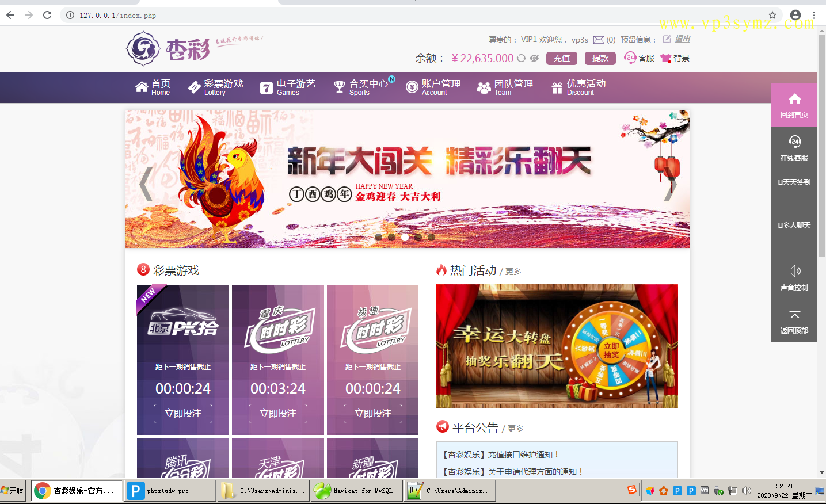Screen dimensions: 826x504
Task: Click the system tray volume icon
Action: (747, 491)
